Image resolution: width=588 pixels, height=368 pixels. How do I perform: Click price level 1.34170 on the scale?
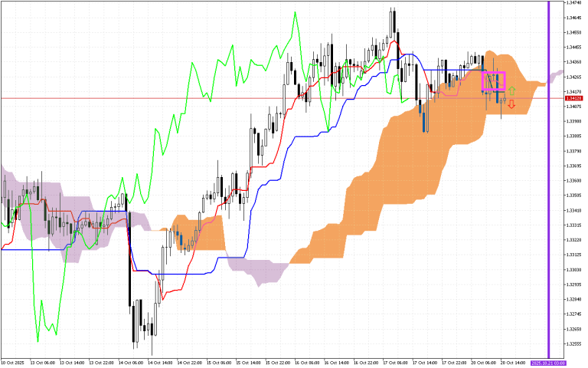(574, 92)
